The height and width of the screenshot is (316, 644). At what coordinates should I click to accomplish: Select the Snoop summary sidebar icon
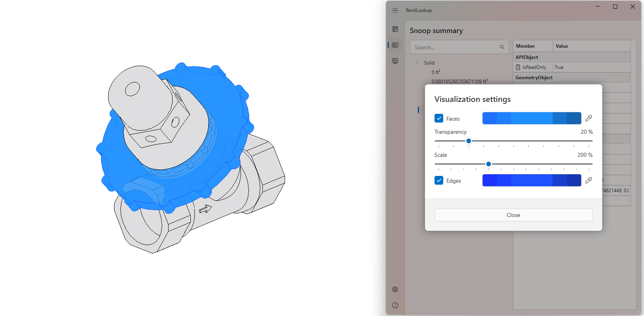pos(395,45)
